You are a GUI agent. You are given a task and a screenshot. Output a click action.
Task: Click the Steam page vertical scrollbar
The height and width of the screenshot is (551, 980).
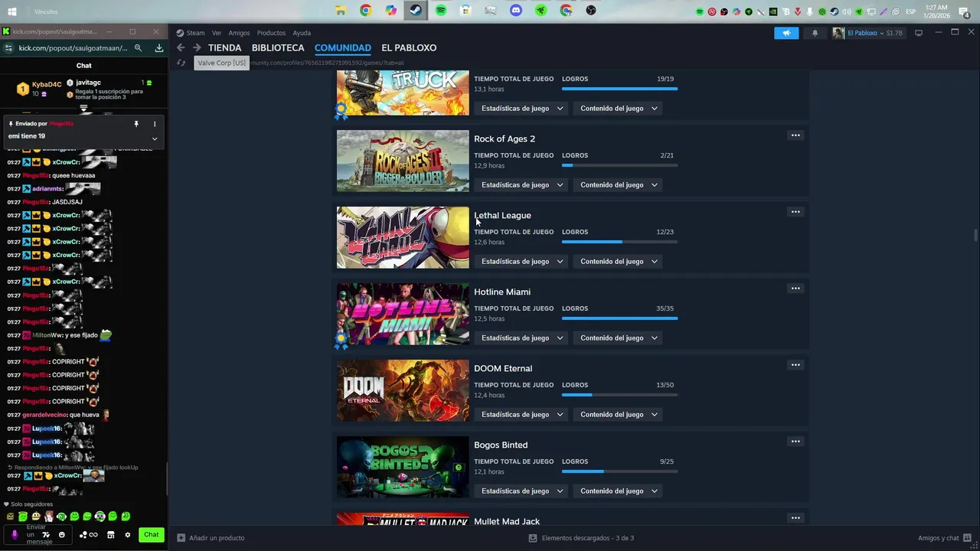975,235
